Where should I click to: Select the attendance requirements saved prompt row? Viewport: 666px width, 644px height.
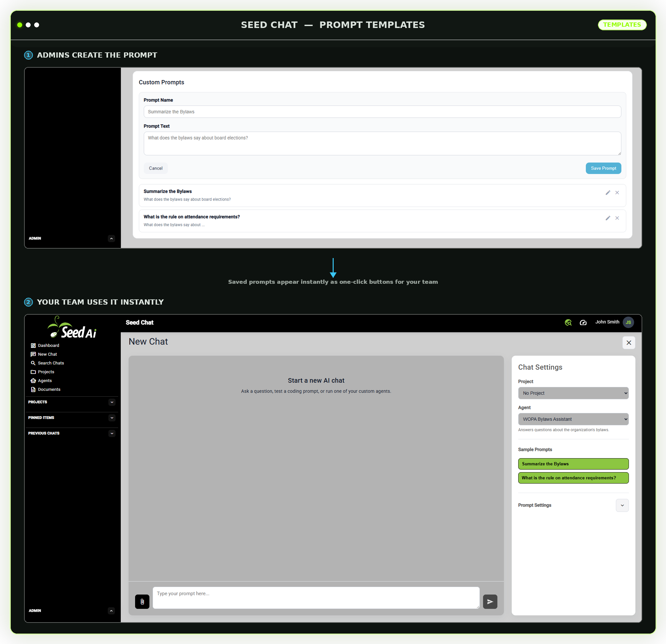tap(382, 221)
